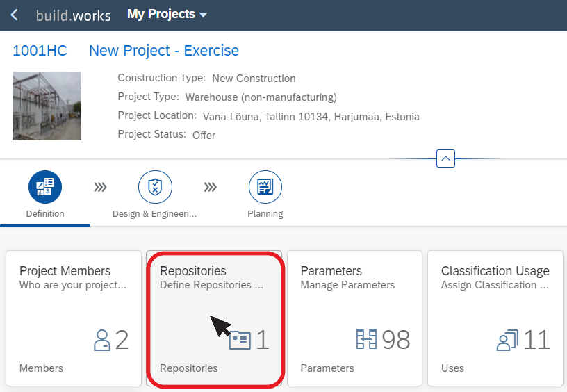Open the Project Members tile
This screenshot has width=567, height=392.
[x=74, y=318]
